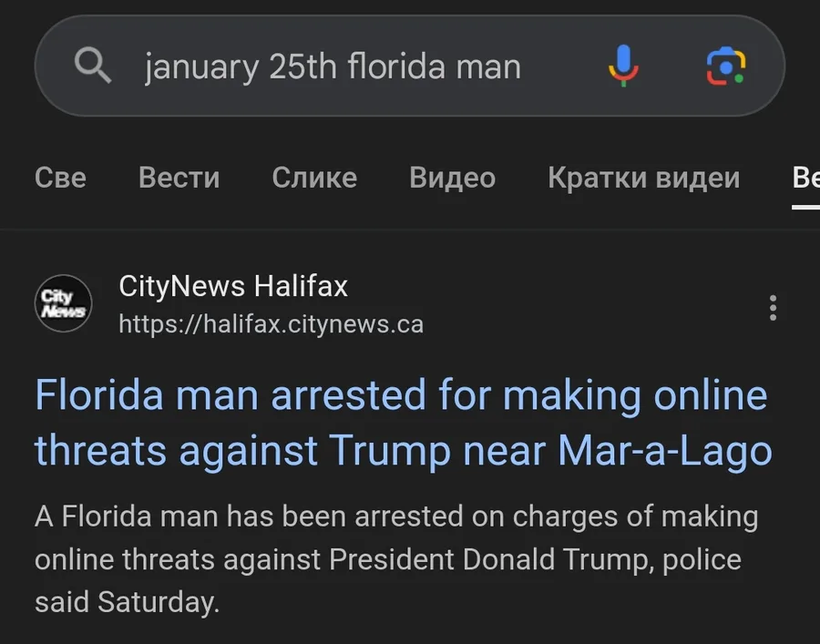The height and width of the screenshot is (644, 820).
Task: Start voice search with the microphone icon
Action: tap(623, 66)
